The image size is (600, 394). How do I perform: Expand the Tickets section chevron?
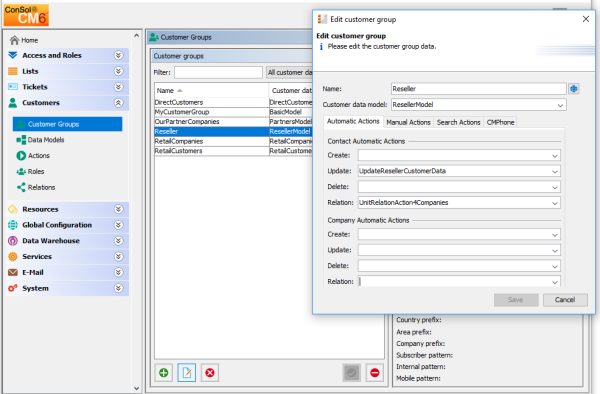pos(119,87)
